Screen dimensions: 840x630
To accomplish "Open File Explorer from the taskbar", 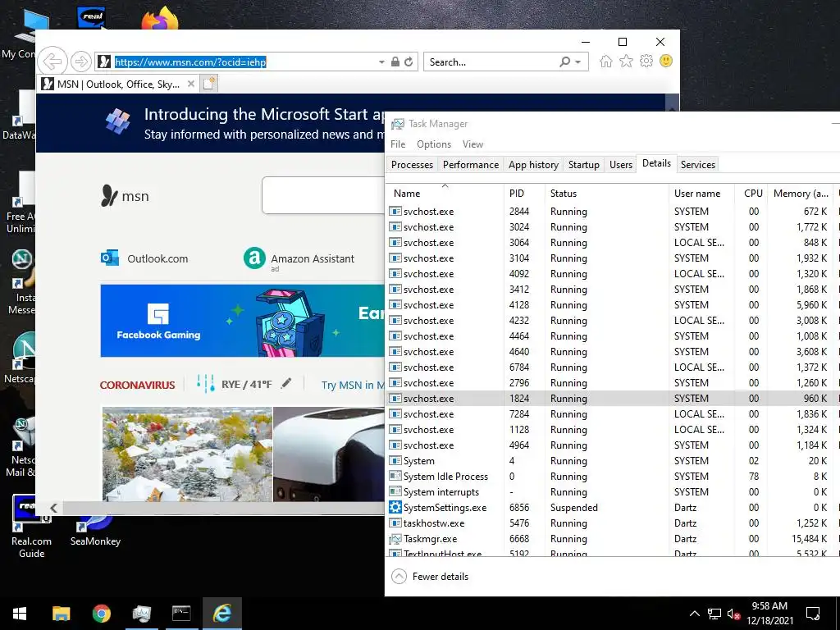I will [61, 614].
